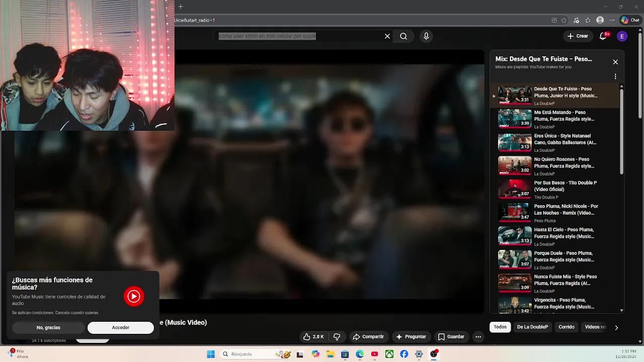Play Eres Única playlist video

[556, 143]
